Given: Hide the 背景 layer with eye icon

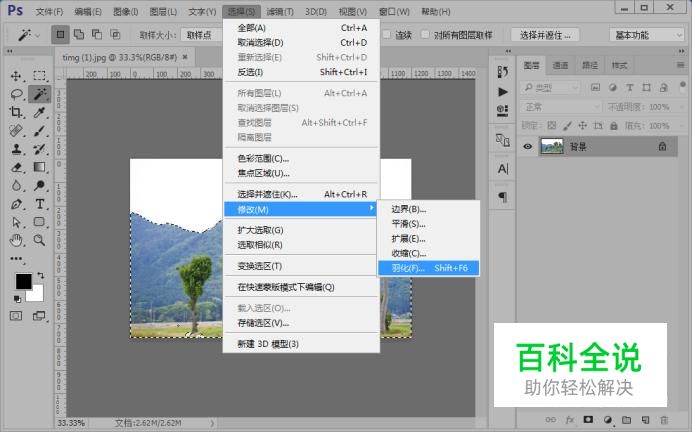Looking at the screenshot, I should click(x=527, y=147).
